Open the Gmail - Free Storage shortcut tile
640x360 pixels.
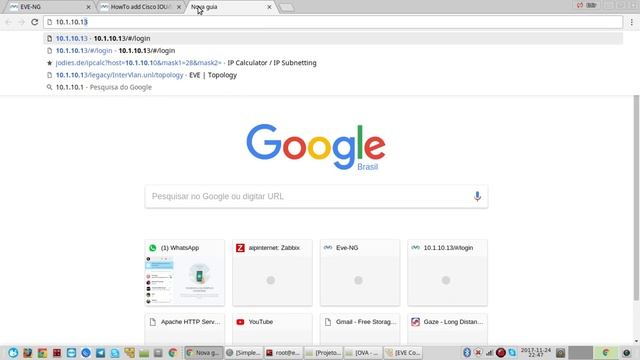[x=360, y=329]
